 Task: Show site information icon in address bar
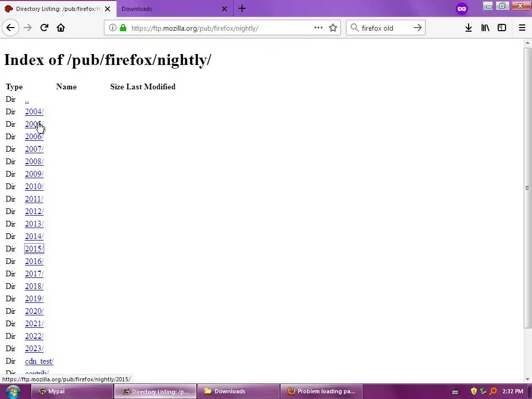pyautogui.click(x=113, y=28)
